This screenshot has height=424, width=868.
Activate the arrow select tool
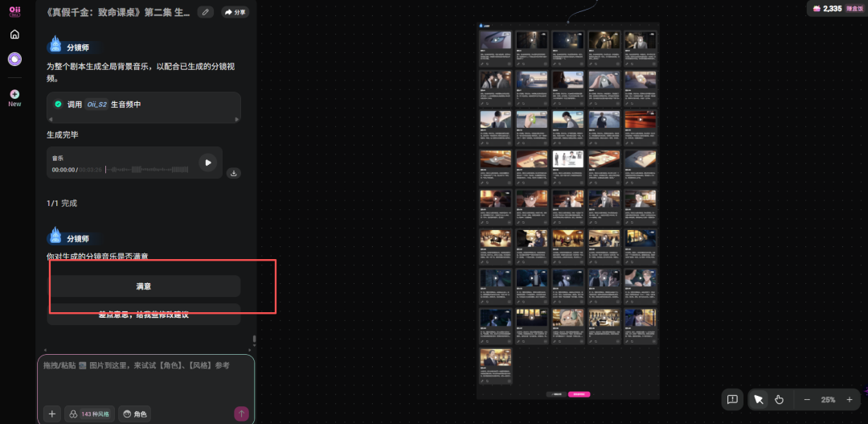(x=759, y=400)
